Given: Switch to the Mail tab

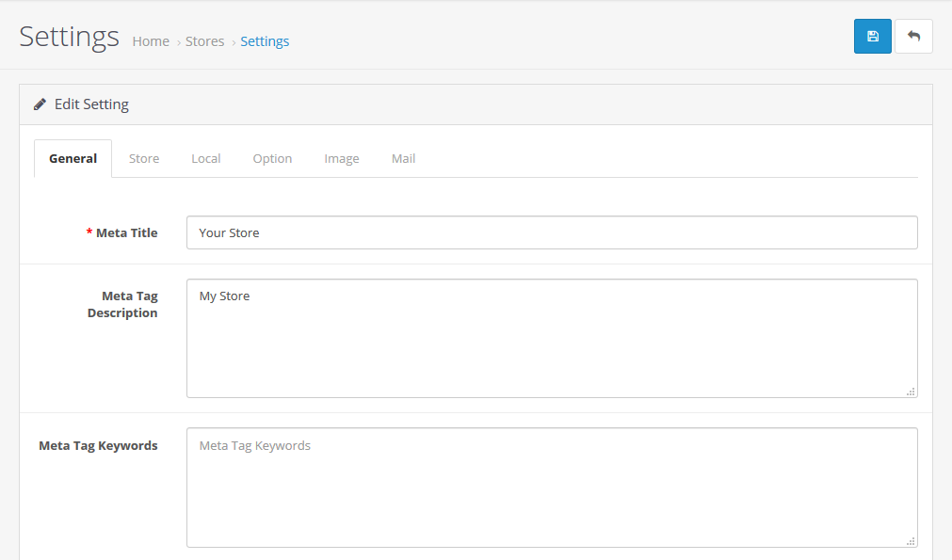Looking at the screenshot, I should tap(403, 158).
